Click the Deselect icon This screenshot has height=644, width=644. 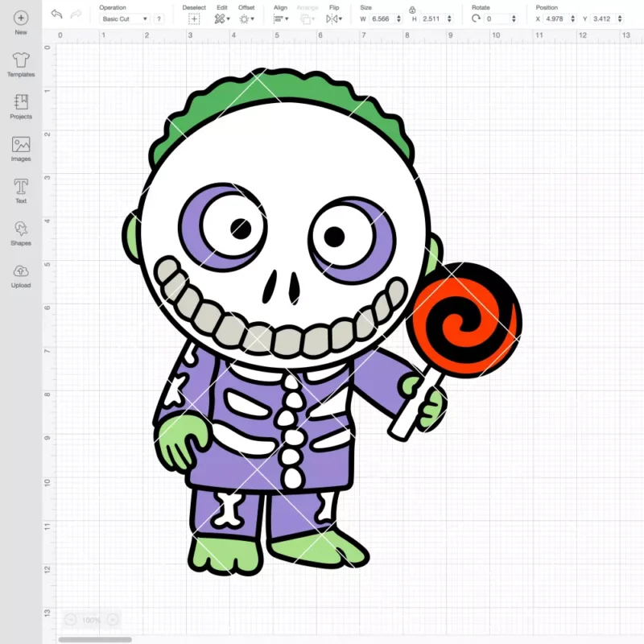(x=194, y=19)
